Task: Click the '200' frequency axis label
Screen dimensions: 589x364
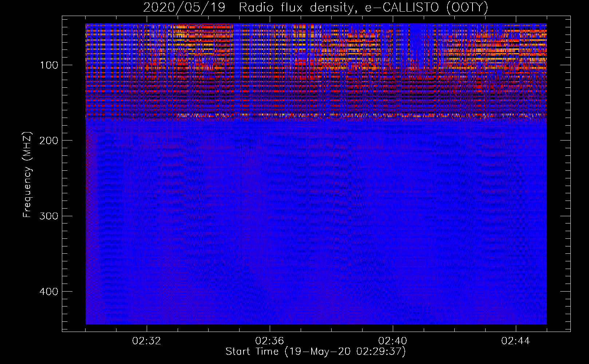Action: tap(49, 141)
